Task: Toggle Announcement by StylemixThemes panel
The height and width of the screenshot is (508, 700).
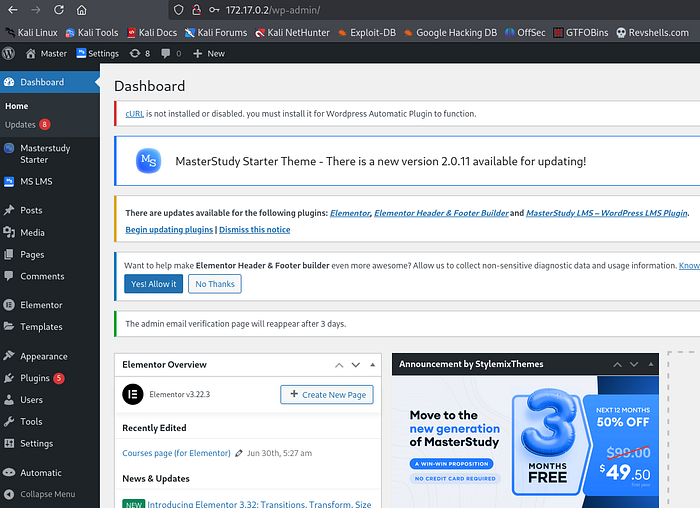Action: tap(651, 364)
